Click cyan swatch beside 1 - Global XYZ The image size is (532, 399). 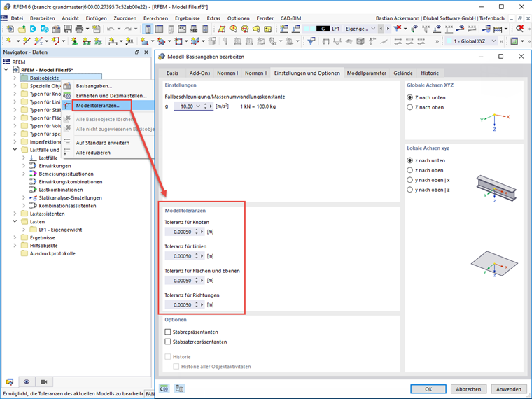[x=449, y=41]
